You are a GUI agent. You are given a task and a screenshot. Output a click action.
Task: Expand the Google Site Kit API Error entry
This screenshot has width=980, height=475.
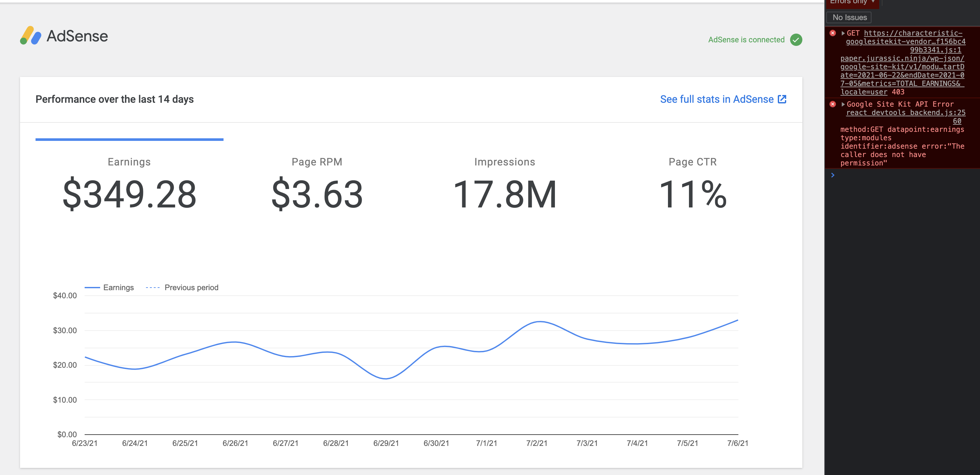(x=843, y=104)
